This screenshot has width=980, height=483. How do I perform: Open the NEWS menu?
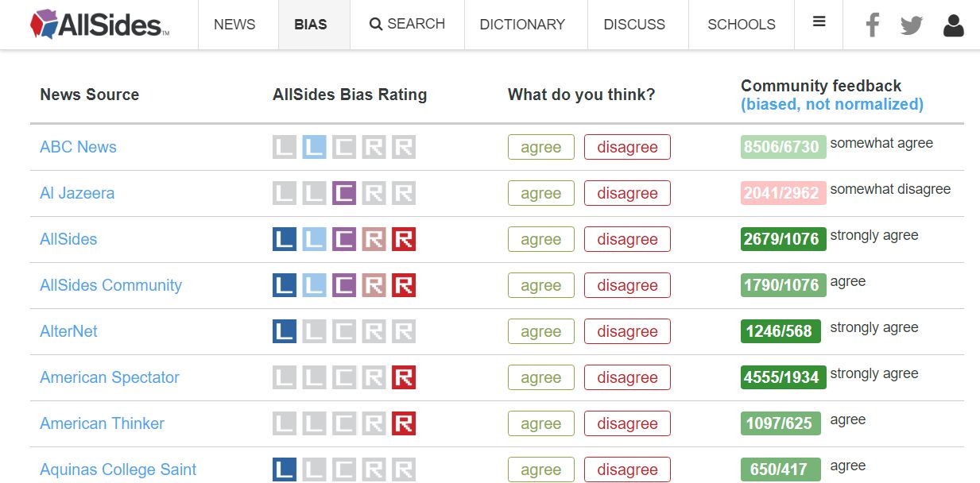pyautogui.click(x=234, y=25)
